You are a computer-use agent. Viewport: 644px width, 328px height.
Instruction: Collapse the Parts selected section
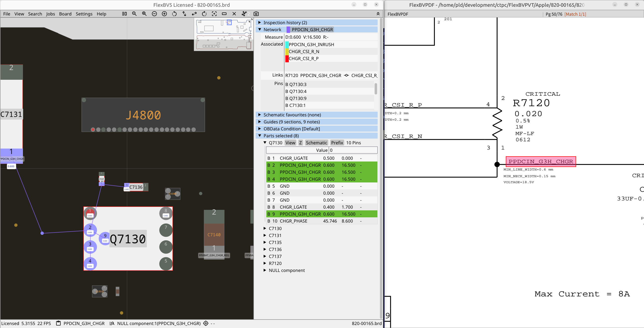[x=259, y=136]
